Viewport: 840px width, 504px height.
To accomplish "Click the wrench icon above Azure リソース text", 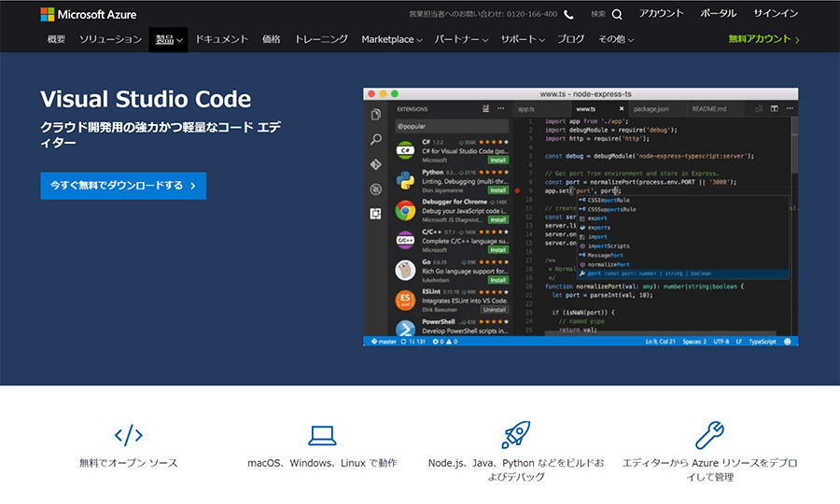I will (x=710, y=435).
